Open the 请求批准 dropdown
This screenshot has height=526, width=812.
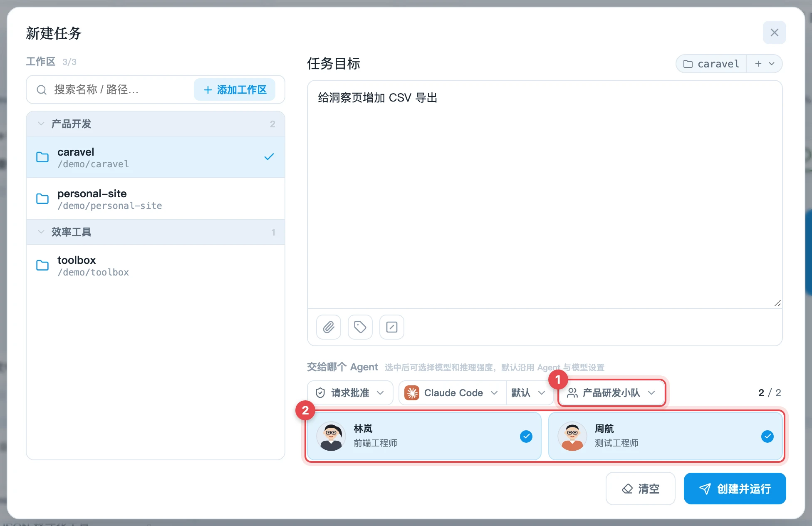point(350,393)
